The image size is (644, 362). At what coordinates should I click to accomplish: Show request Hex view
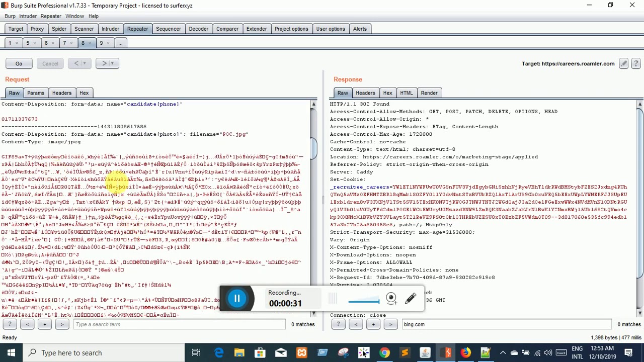84,93
